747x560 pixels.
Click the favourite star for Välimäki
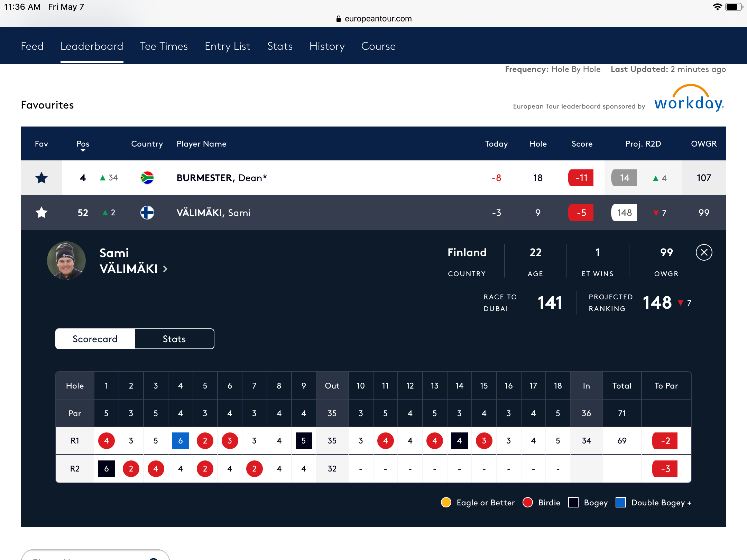point(41,212)
